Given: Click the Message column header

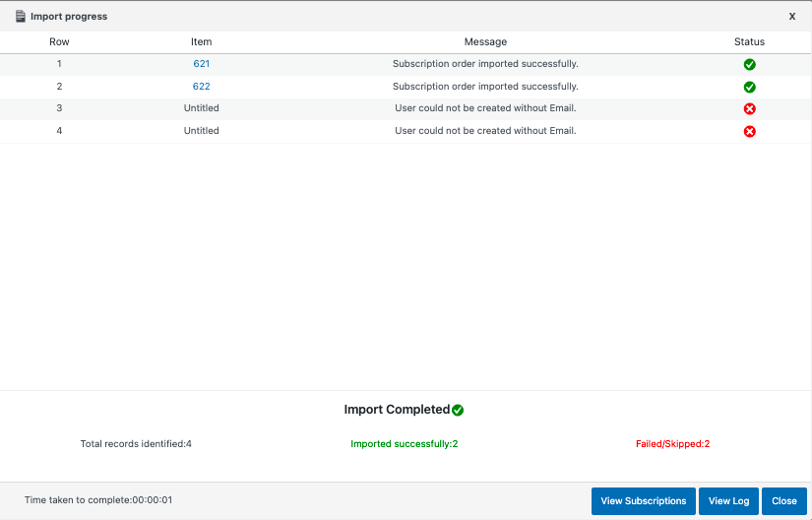Looking at the screenshot, I should point(485,42).
